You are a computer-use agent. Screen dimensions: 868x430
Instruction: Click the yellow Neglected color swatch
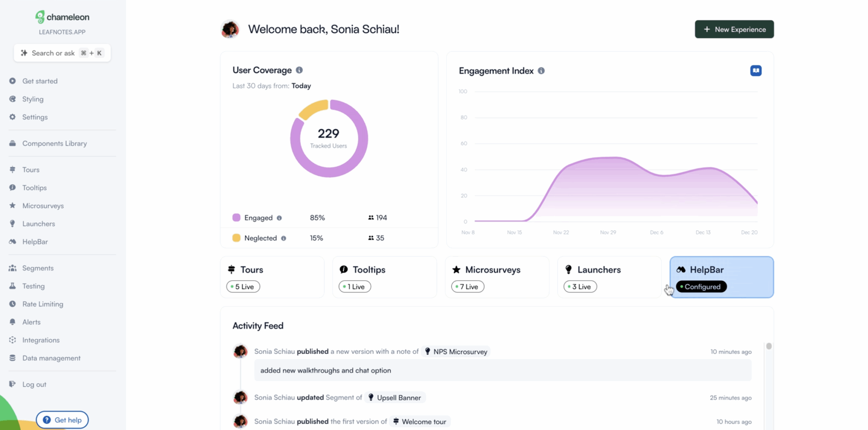pos(236,238)
